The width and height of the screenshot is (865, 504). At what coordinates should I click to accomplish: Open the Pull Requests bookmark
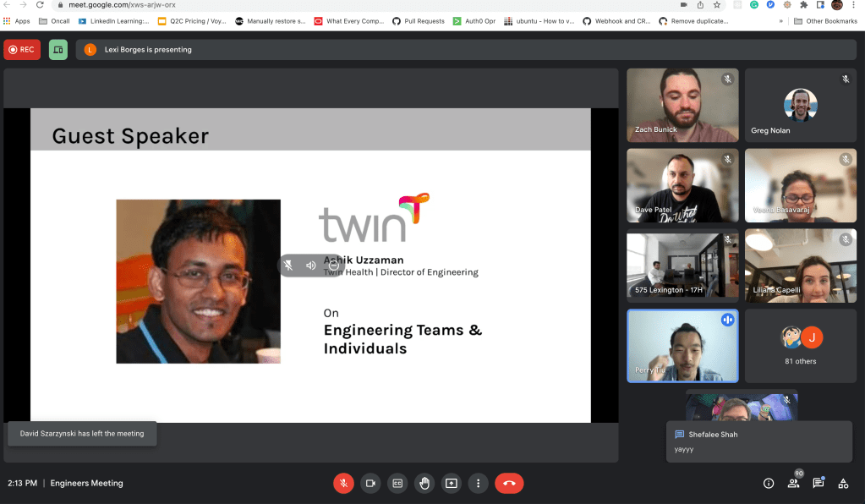tap(419, 21)
